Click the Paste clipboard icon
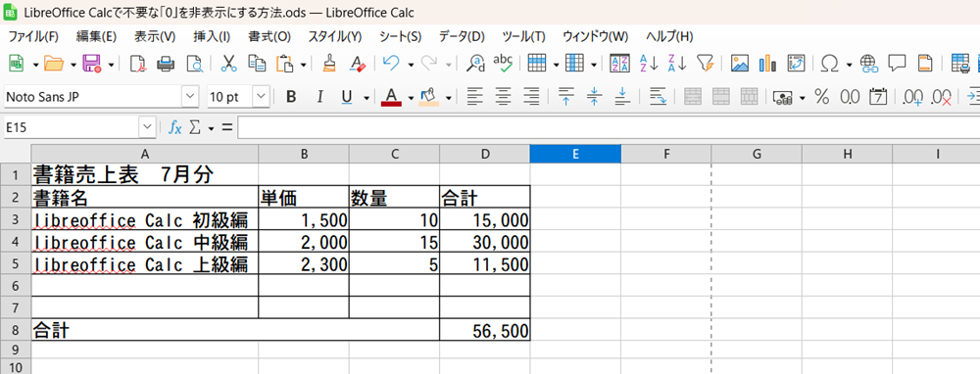This screenshot has height=374, width=980. click(285, 63)
